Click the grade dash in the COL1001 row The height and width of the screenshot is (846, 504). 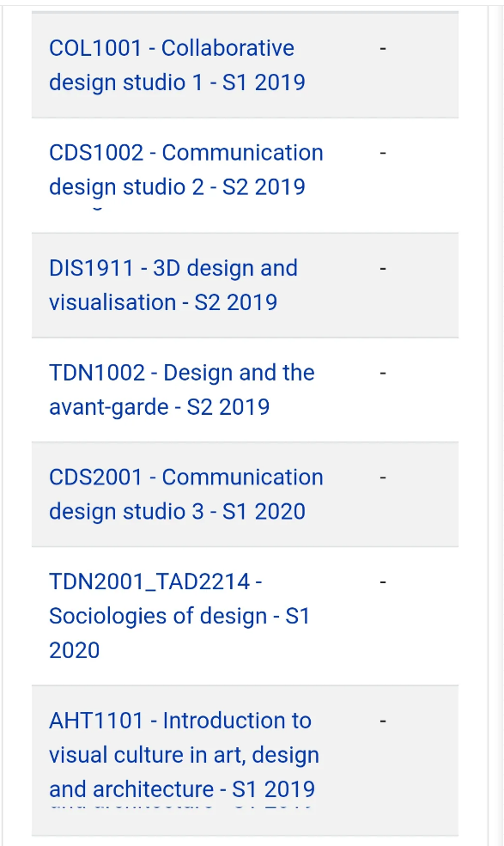click(383, 49)
